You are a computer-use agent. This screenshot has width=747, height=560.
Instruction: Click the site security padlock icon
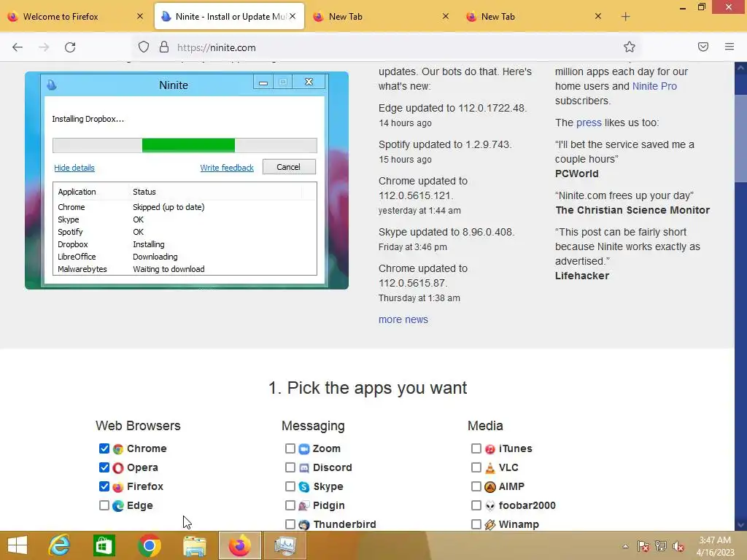164,47
